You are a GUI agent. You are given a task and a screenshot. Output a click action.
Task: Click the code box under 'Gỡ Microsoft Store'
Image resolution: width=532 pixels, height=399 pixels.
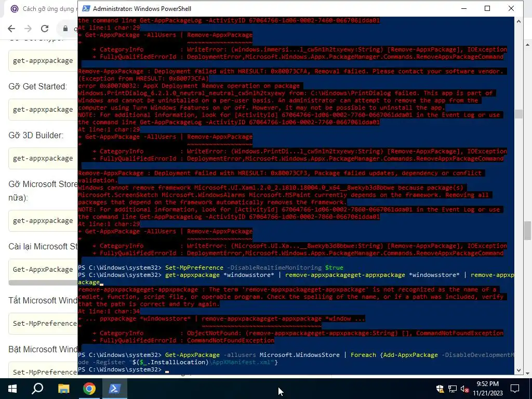point(43,220)
